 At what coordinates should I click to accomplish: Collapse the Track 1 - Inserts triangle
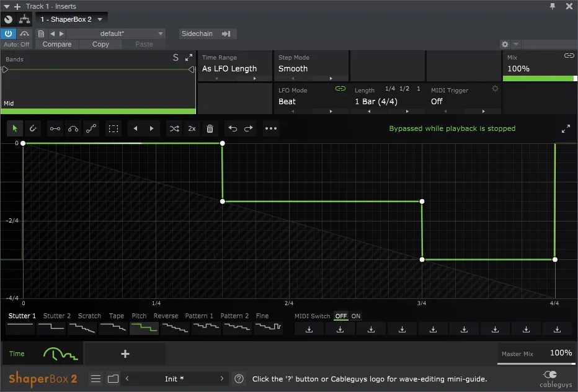[7, 6]
